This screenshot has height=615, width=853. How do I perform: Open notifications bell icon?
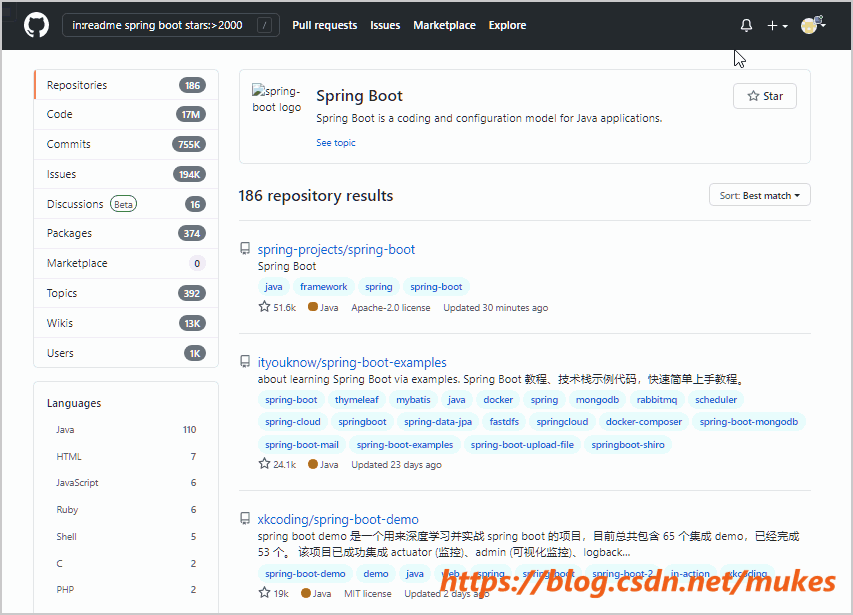746,25
